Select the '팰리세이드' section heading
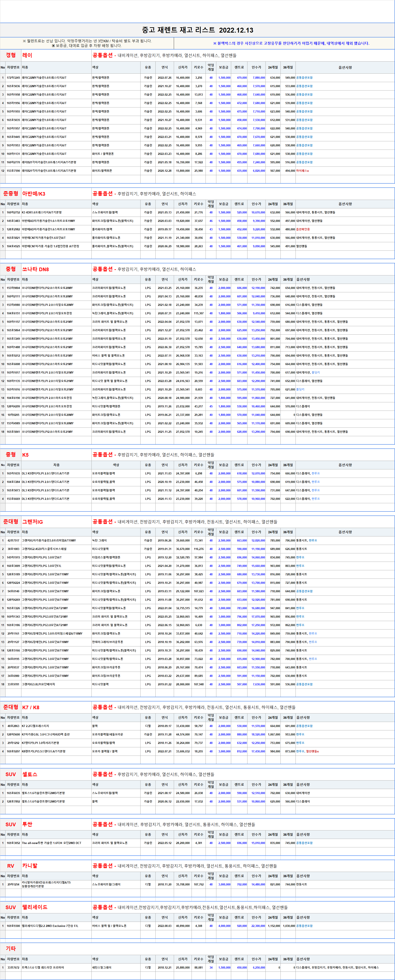This screenshot has width=395, height=980. point(35,907)
